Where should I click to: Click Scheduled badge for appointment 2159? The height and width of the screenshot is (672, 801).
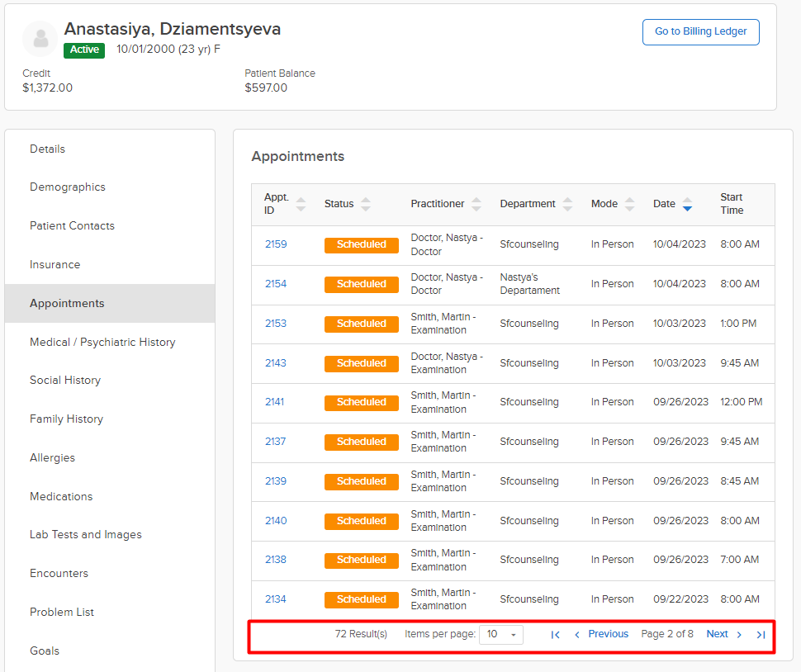coord(362,244)
